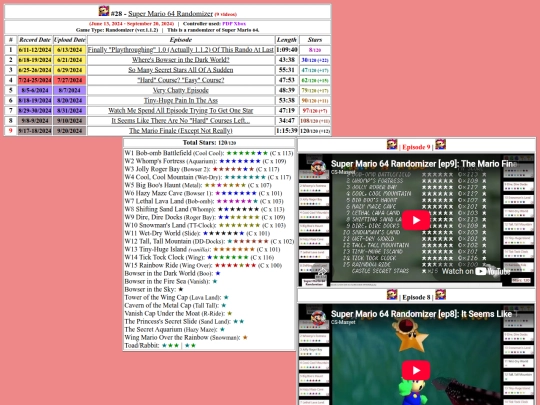Click upload date cell '9/20/2024'
Viewport: 540px width, 405px height.
pyautogui.click(x=70, y=131)
